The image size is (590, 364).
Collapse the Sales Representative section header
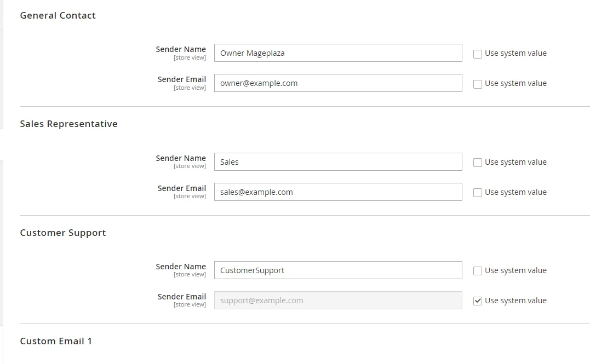[x=68, y=124]
